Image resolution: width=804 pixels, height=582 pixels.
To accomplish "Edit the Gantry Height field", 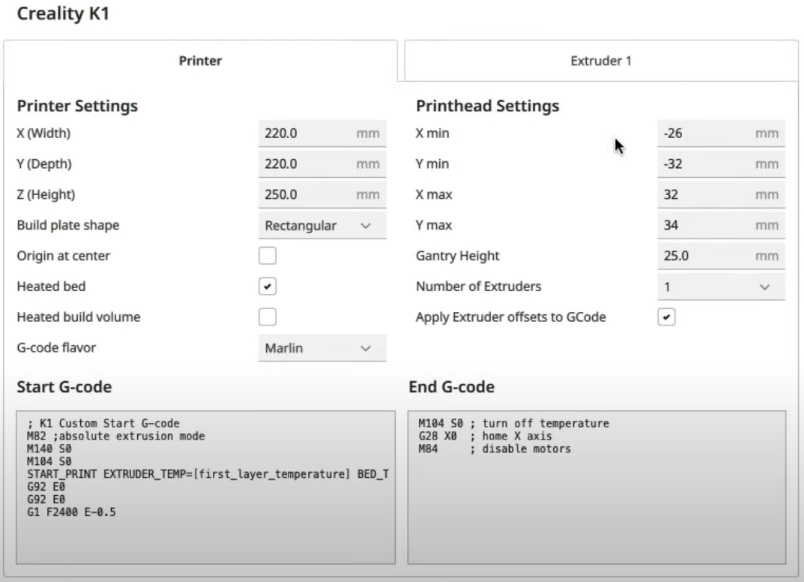I will point(721,256).
